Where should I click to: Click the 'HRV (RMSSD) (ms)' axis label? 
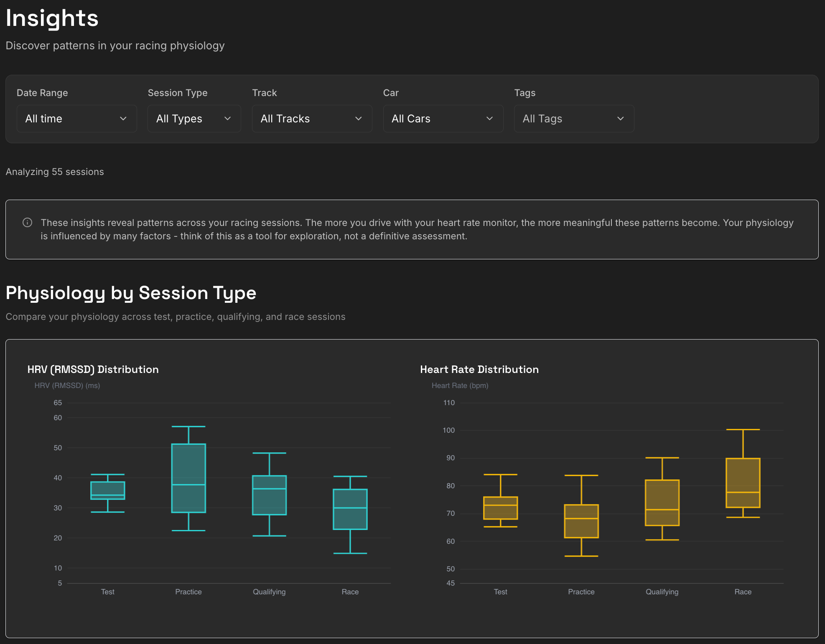[x=67, y=385]
